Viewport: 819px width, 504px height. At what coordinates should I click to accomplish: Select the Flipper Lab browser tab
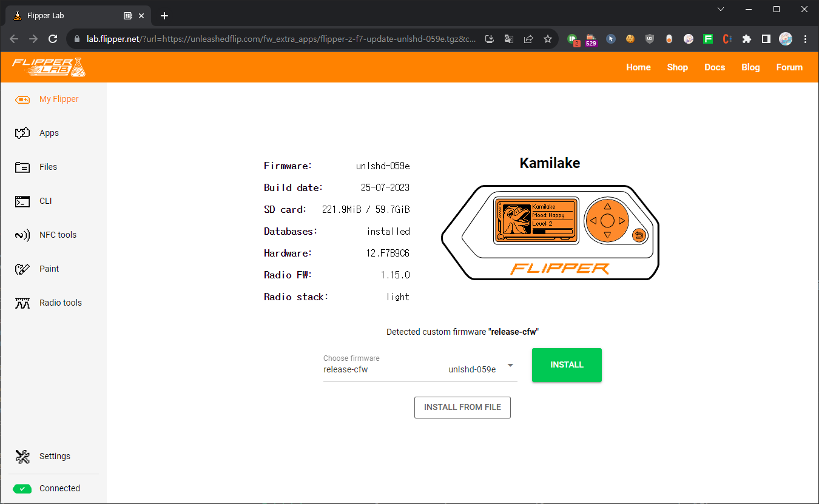pyautogui.click(x=79, y=16)
